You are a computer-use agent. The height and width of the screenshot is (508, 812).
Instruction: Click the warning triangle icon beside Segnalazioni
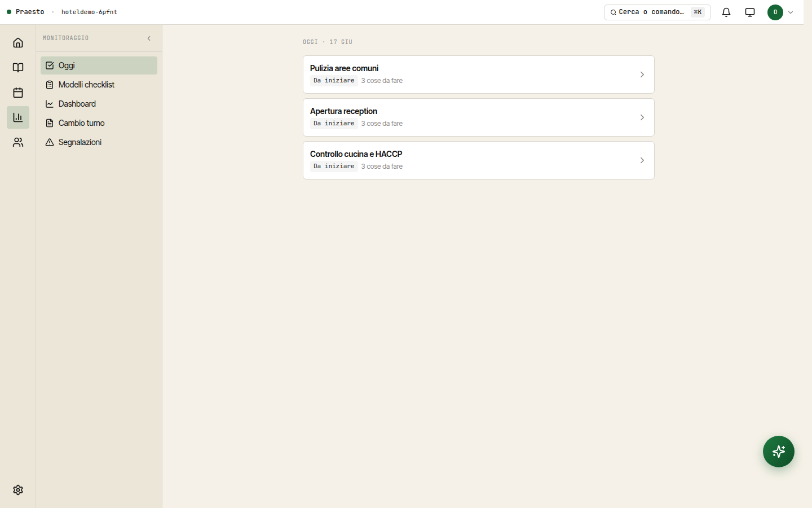pos(50,142)
